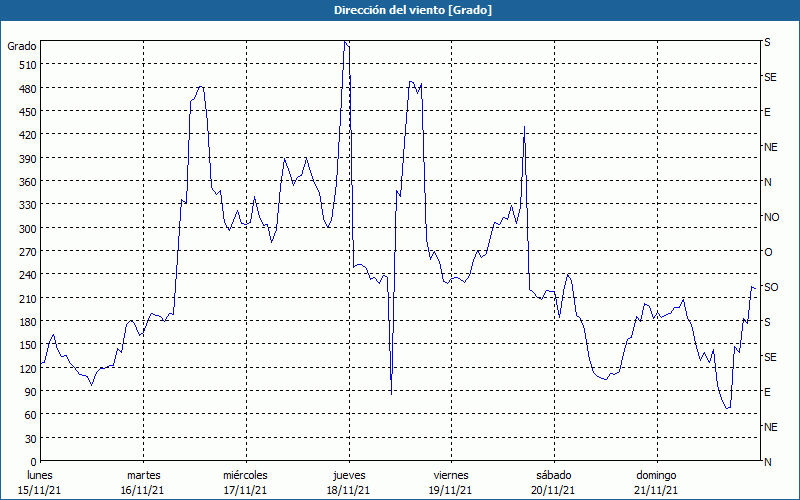Screen dimensions: 800x500
Task: Click the 270 y-axis label
Action: [x=28, y=252]
